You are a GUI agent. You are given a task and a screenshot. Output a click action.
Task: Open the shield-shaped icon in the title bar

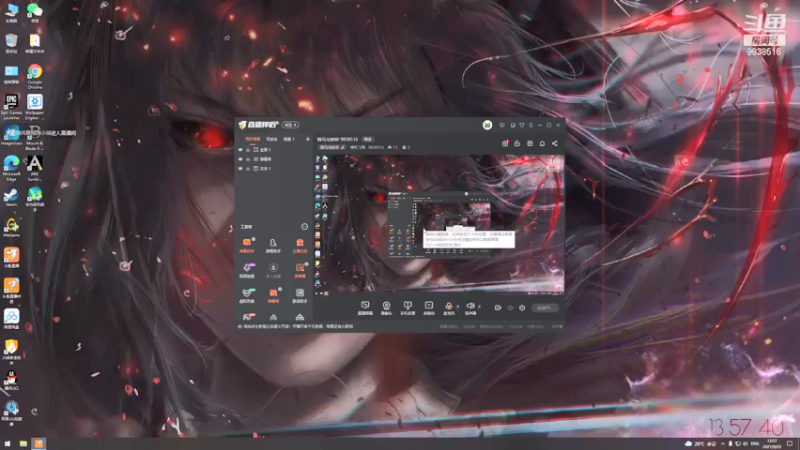tap(521, 125)
